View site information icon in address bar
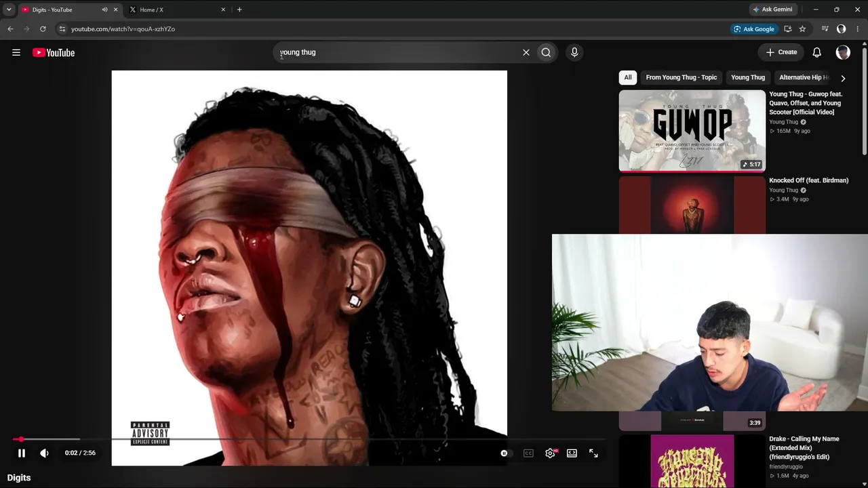Screen dimensions: 868x488 [62, 29]
